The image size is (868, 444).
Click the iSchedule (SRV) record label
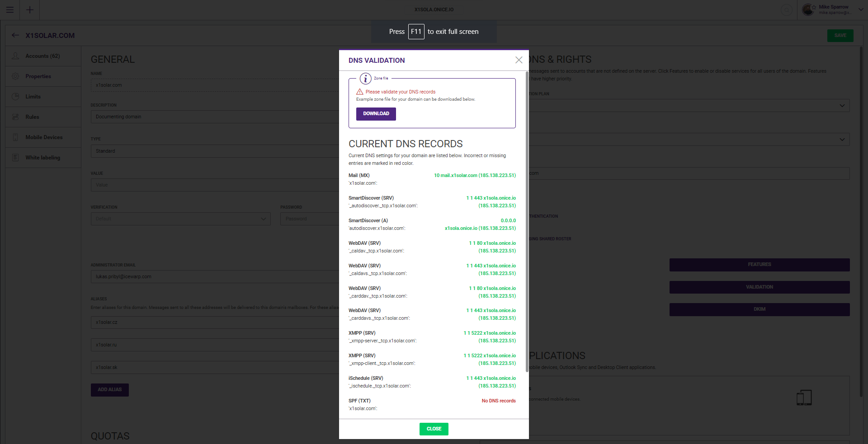pyautogui.click(x=366, y=378)
